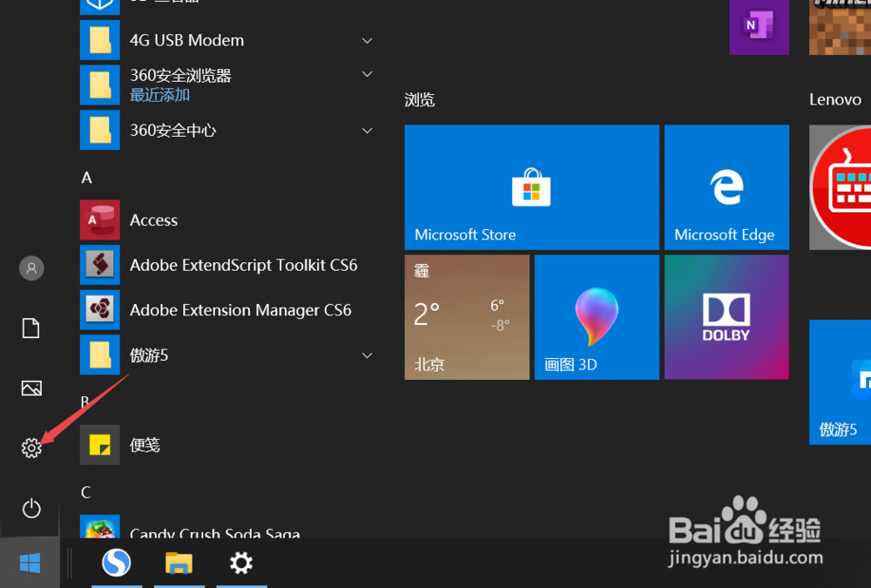Open the 傲游5 folder icon in the app list

(100, 355)
